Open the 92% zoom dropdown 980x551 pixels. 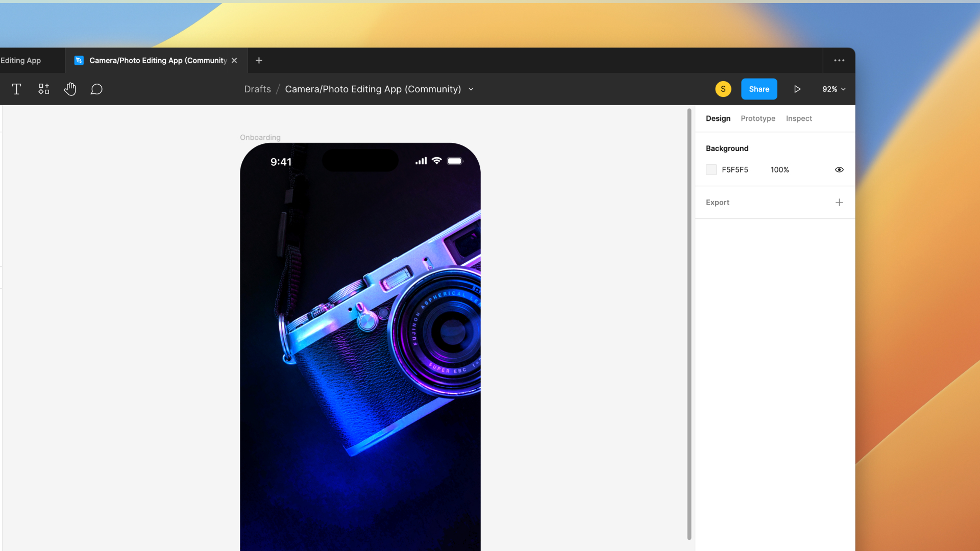pyautogui.click(x=834, y=89)
